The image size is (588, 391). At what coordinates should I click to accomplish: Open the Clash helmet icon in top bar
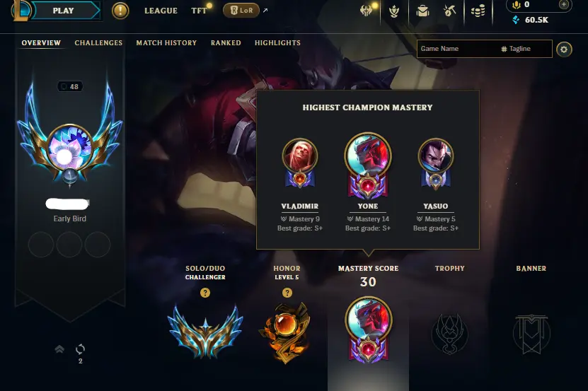pyautogui.click(x=366, y=11)
